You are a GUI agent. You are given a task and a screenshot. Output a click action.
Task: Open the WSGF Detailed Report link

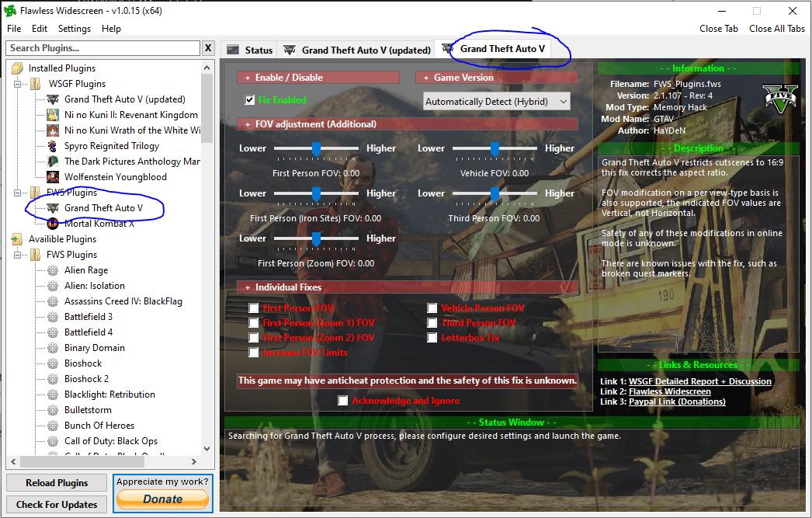pos(699,381)
